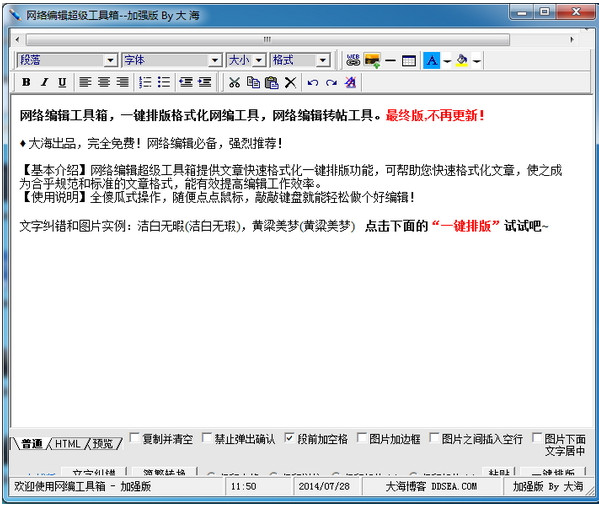
Task: Click the Paste clipboard icon
Action: [272, 82]
